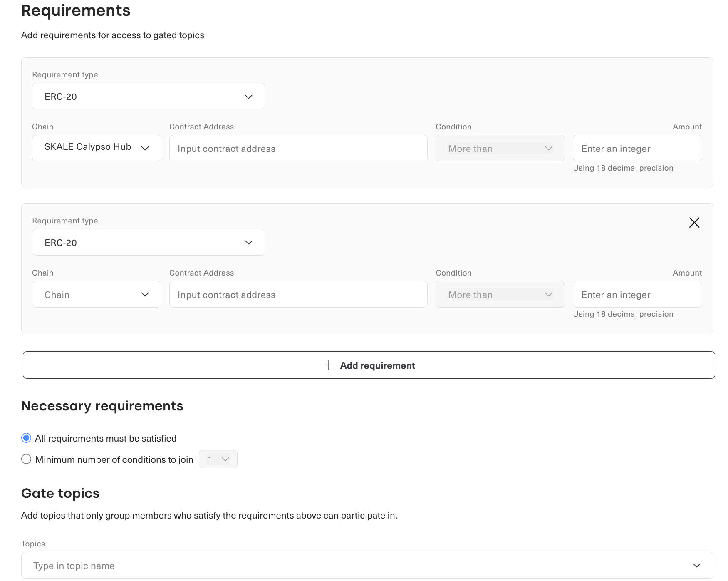Select 'Minimum number of conditions to join' radio
This screenshot has width=728, height=581.
coord(26,459)
